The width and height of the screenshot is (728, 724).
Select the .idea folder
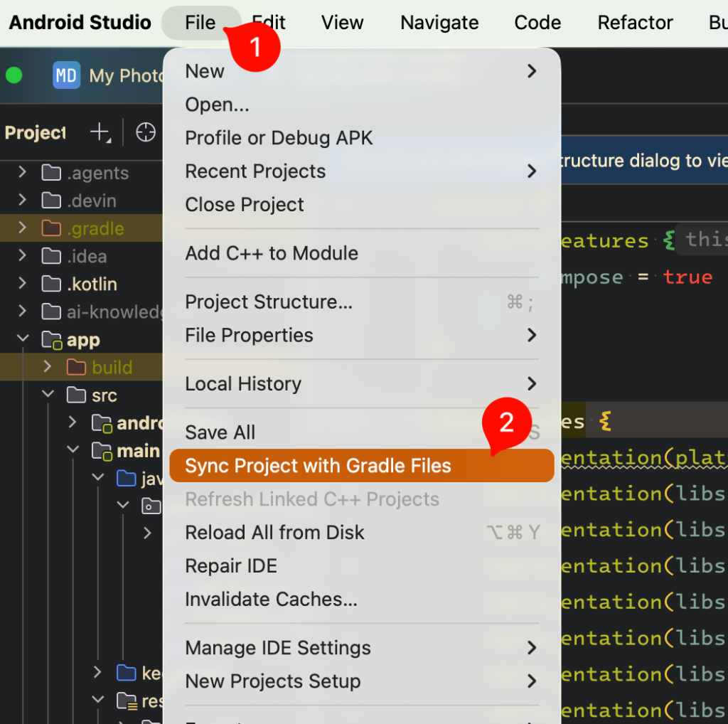(81, 256)
